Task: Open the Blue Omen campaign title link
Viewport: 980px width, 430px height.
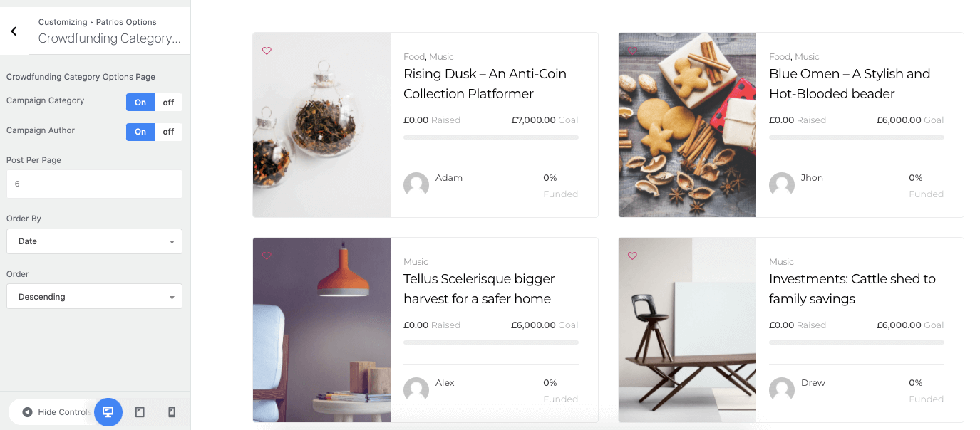Action: (850, 83)
